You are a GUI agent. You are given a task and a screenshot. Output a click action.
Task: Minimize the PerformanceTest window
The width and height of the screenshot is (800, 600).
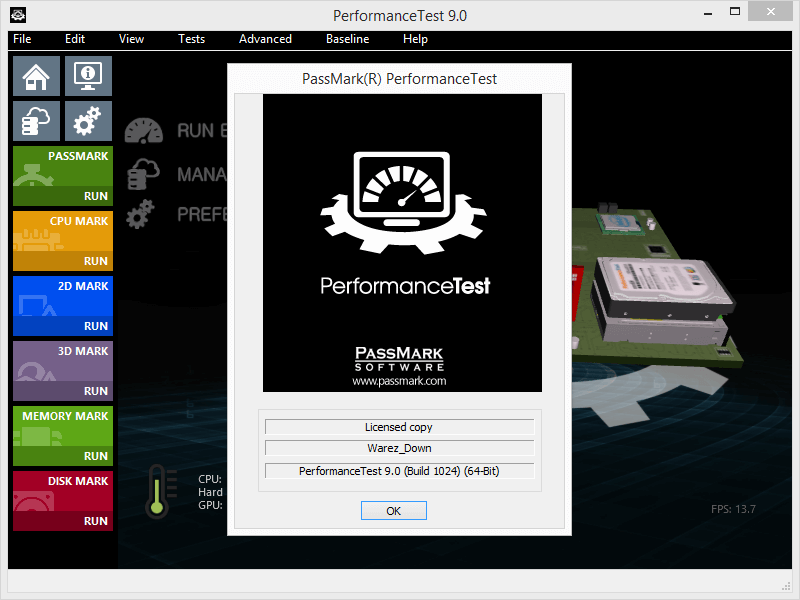pyautogui.click(x=708, y=14)
